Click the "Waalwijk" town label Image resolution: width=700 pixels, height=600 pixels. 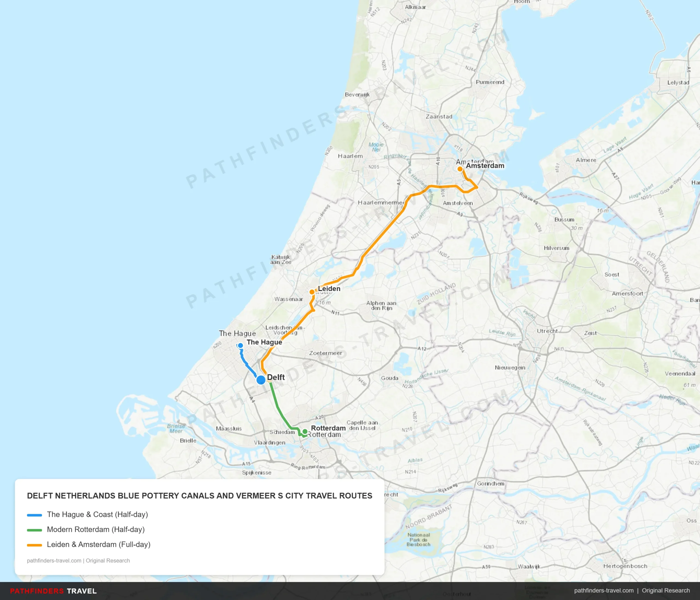tap(529, 567)
